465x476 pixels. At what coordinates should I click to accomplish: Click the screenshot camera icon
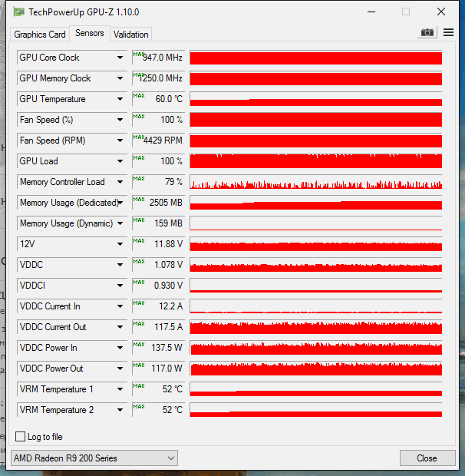[x=427, y=32]
